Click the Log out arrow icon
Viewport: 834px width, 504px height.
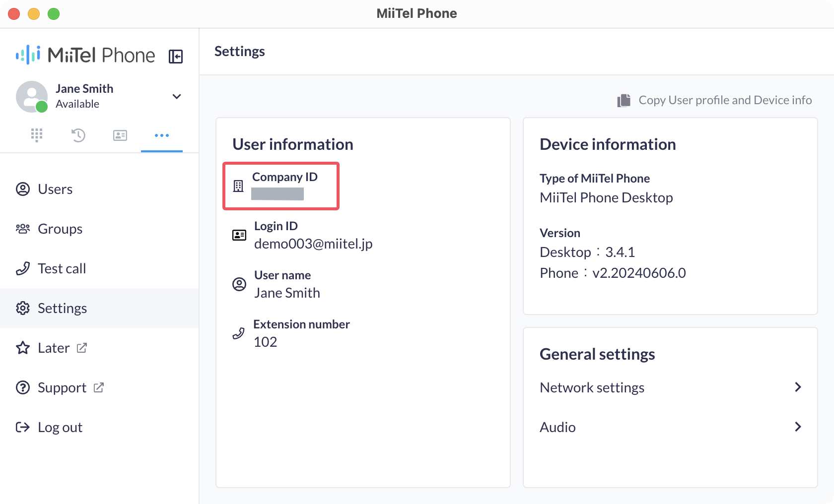[23, 427]
